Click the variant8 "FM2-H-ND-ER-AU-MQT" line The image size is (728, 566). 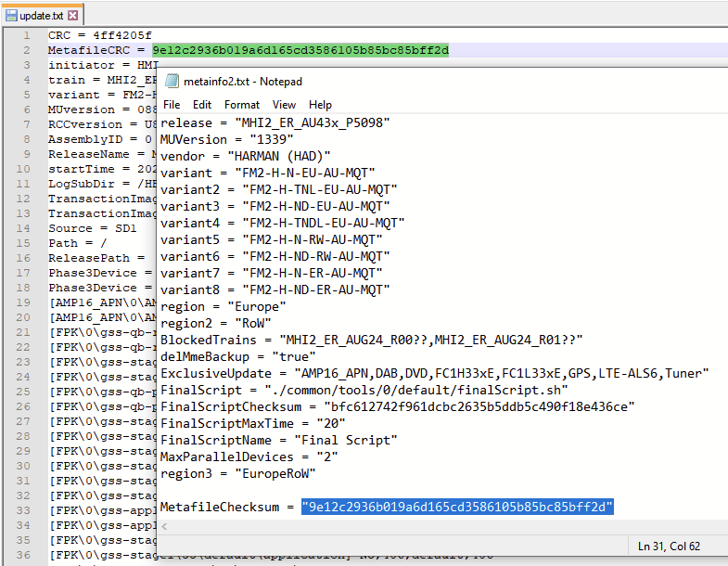(x=275, y=290)
